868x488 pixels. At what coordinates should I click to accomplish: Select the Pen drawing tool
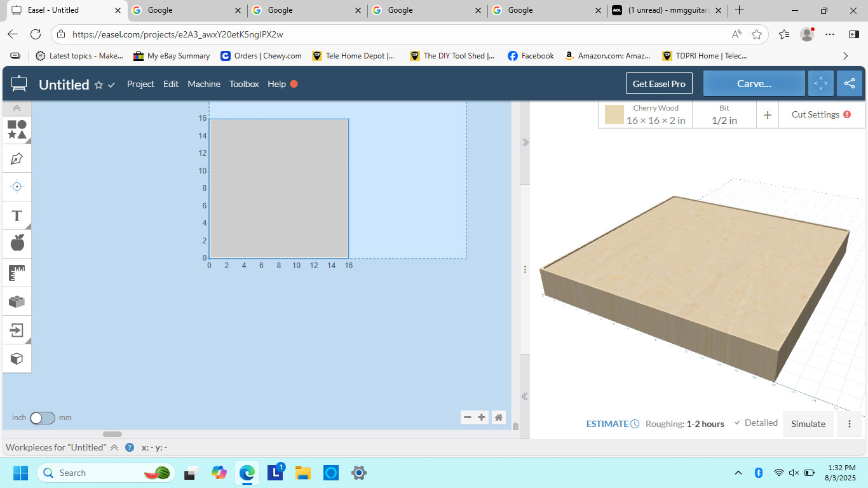(x=17, y=158)
